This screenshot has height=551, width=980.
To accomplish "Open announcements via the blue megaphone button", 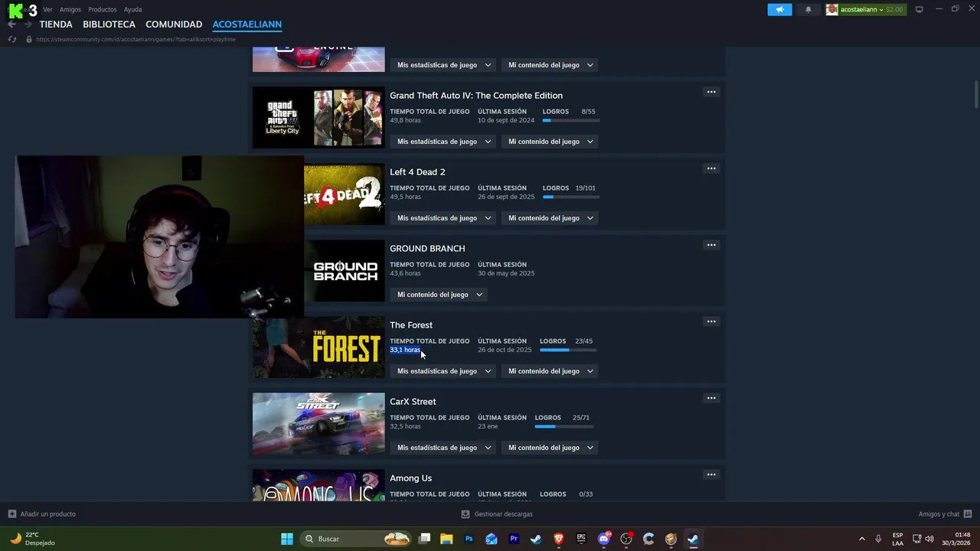I will pyautogui.click(x=779, y=9).
